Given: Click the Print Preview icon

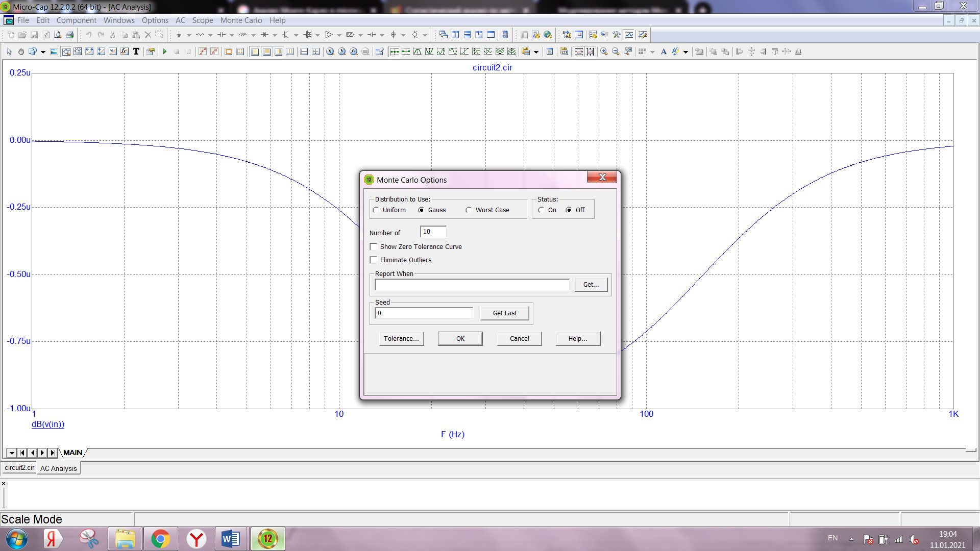Looking at the screenshot, I should pos(58,35).
